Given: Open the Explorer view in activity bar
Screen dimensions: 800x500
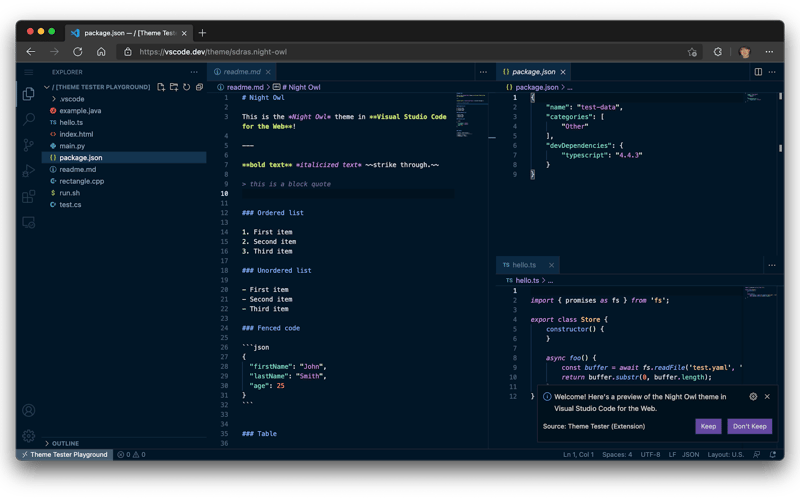Looking at the screenshot, I should [x=29, y=94].
